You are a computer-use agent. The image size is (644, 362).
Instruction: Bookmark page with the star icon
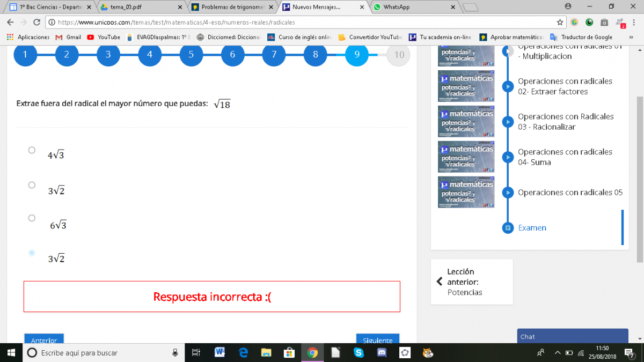[560, 23]
